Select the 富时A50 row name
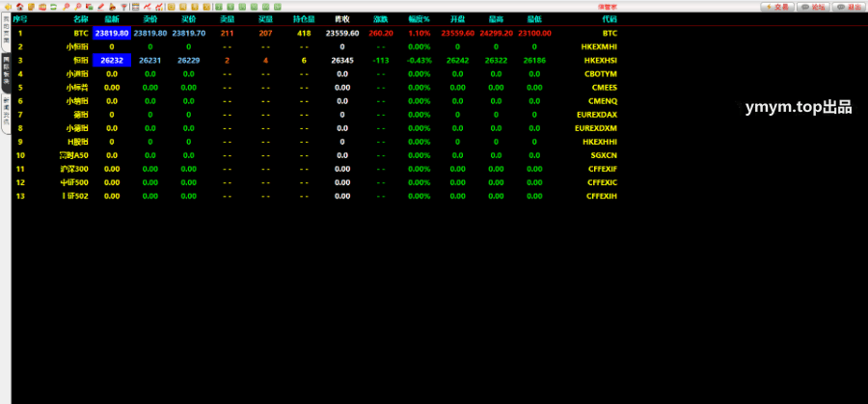 tap(74, 155)
